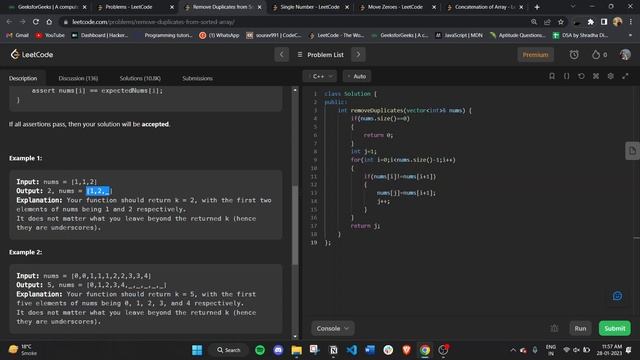Open the timer alarm clock icon

pos(574,54)
